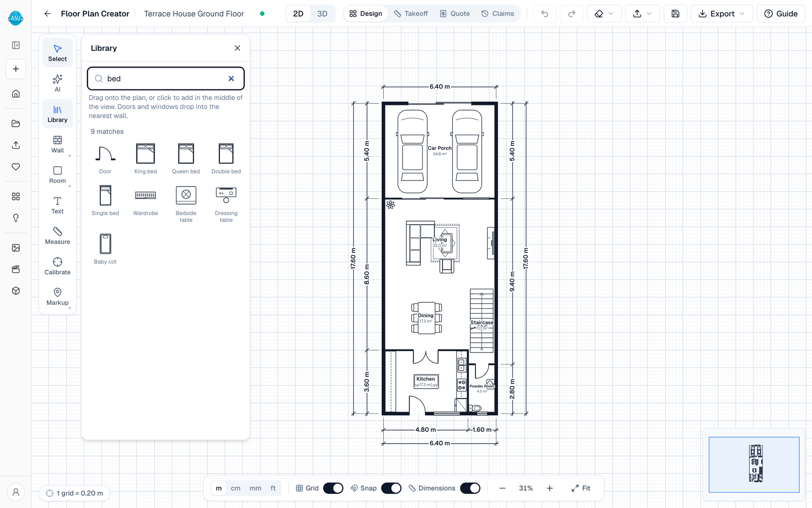Open the Guide help

click(781, 14)
